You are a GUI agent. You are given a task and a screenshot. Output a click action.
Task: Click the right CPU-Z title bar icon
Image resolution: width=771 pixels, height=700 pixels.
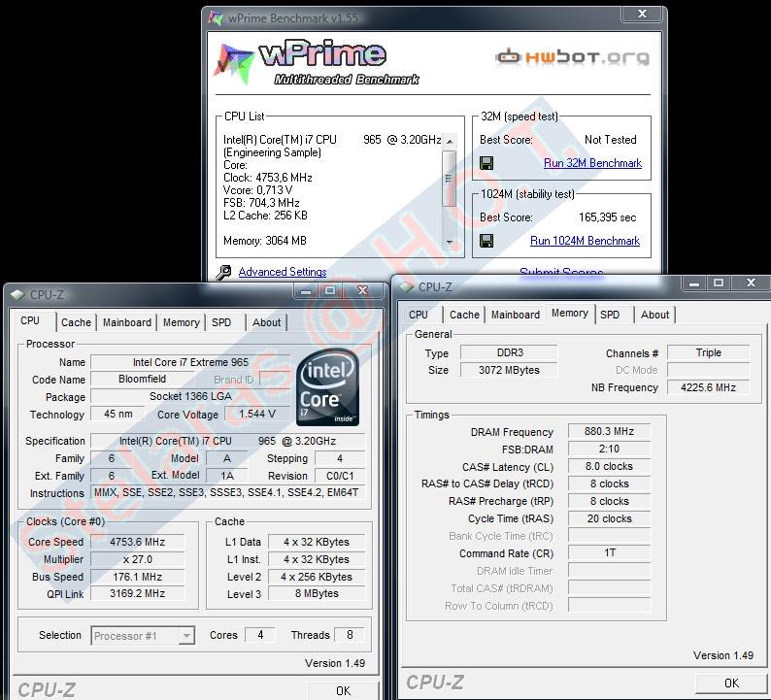(x=406, y=286)
